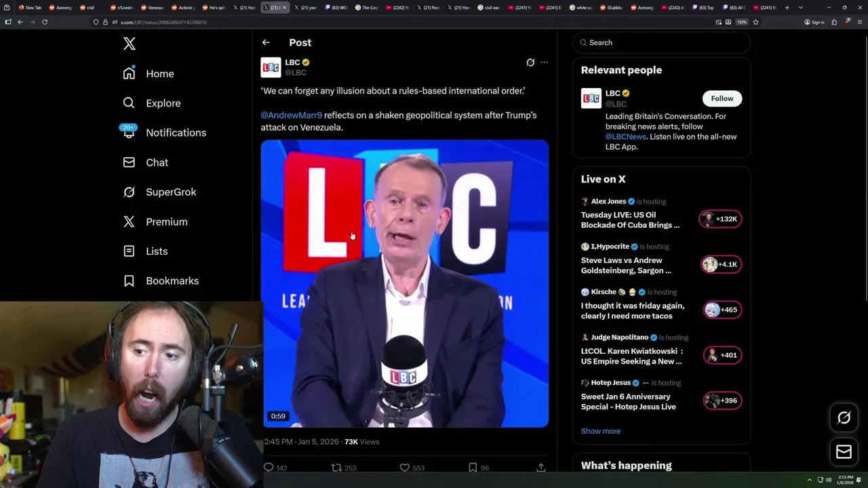Bookmark the post with 96 bookmarks
The width and height of the screenshot is (868, 488).
tap(478, 468)
